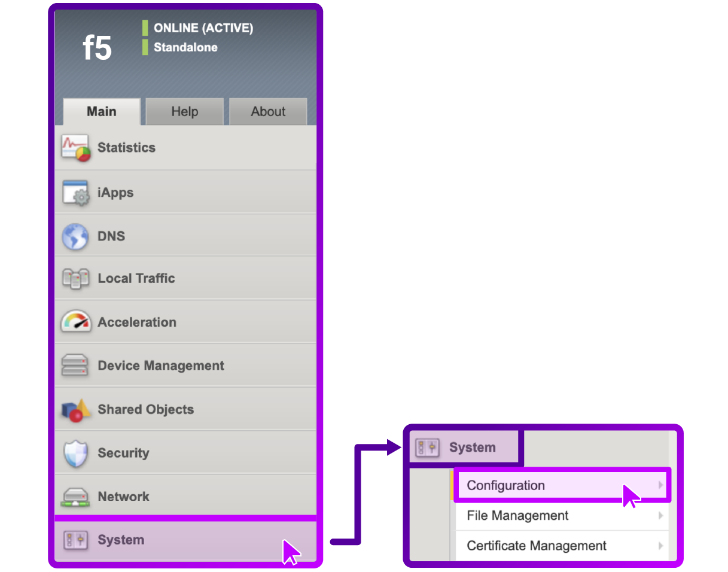Open the Security menu label

coord(123,453)
